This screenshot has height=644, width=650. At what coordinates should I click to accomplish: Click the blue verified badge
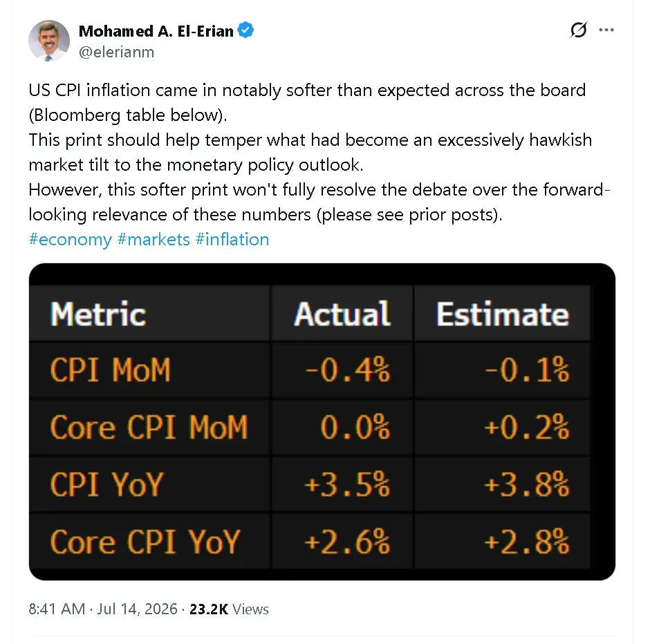pyautogui.click(x=245, y=30)
